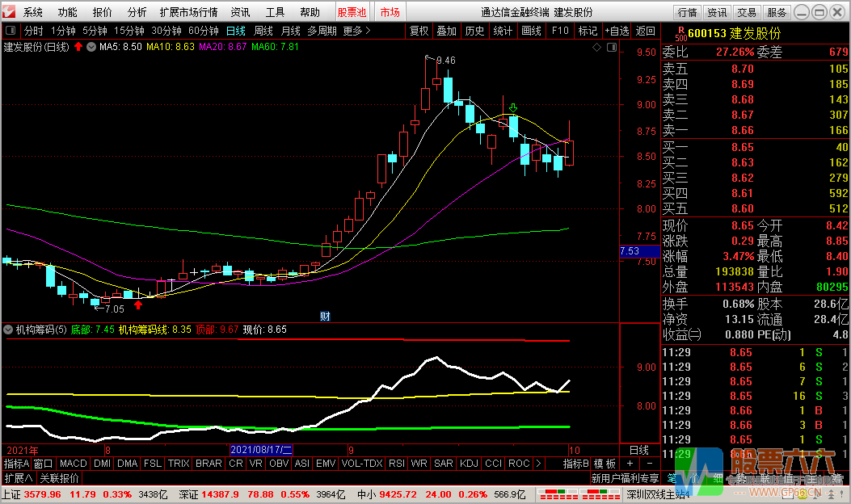Click the 2021/08/17/二 date marker on timeline
The image size is (851, 504).
(262, 450)
